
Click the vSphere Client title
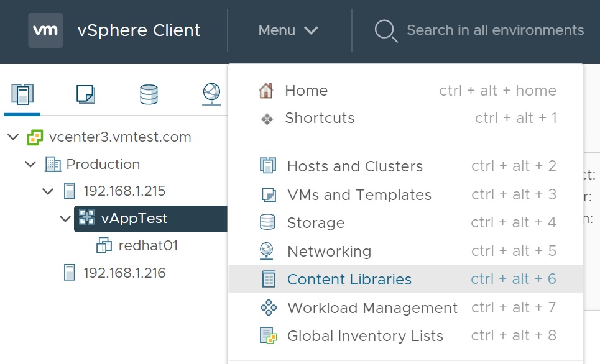point(139,30)
